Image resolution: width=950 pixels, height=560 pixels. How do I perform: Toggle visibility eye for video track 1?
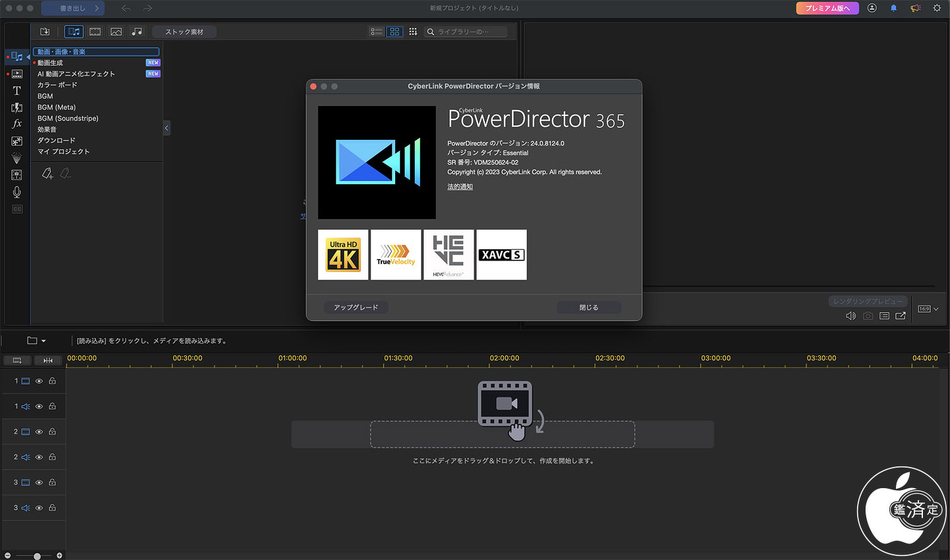39,381
